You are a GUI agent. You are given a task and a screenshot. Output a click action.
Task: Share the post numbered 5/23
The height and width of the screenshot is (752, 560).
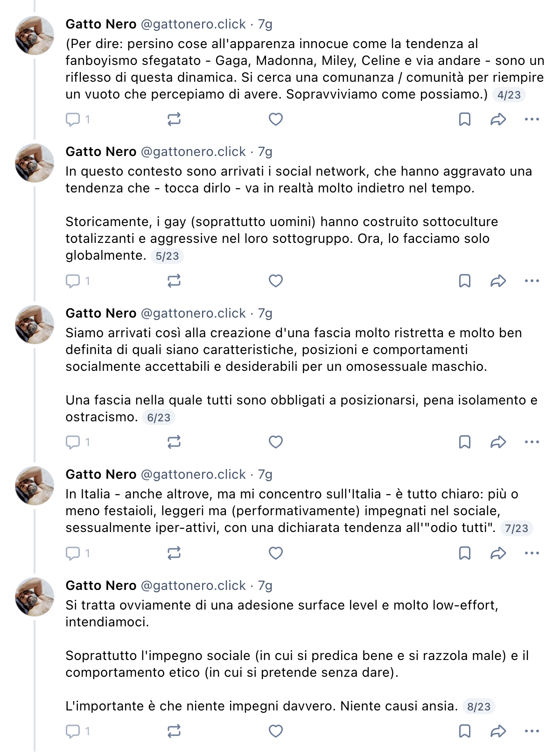coord(498,281)
